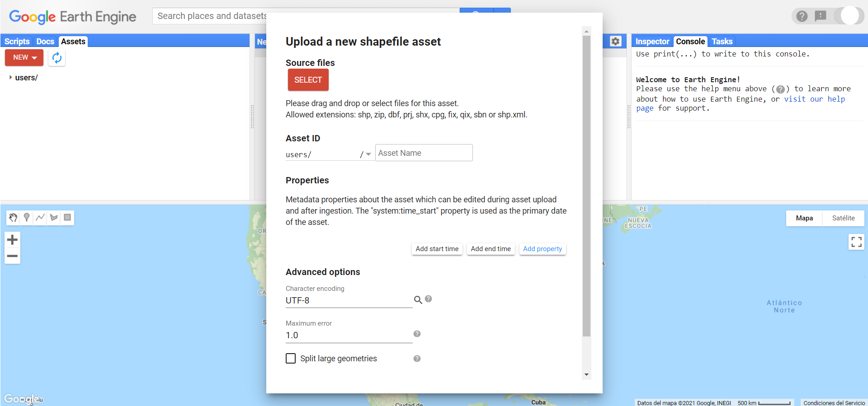Screen dimensions: 868x406
Task: Click the user account avatar
Action: [x=850, y=16]
